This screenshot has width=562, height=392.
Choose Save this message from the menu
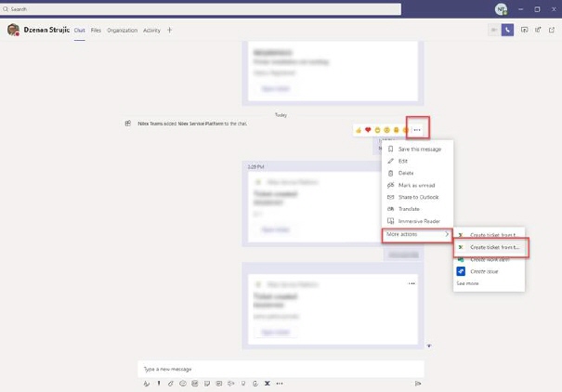(x=419, y=149)
